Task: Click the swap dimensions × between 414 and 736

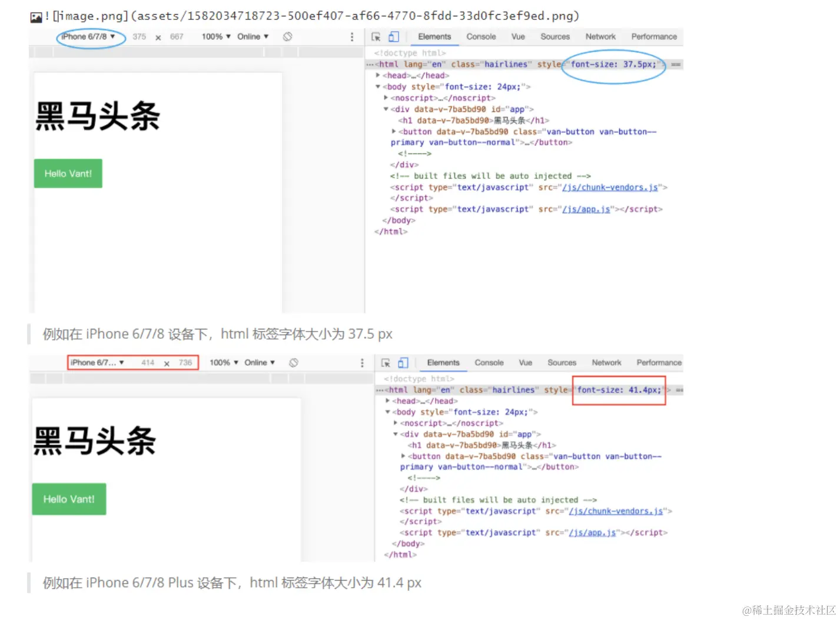Action: (167, 364)
